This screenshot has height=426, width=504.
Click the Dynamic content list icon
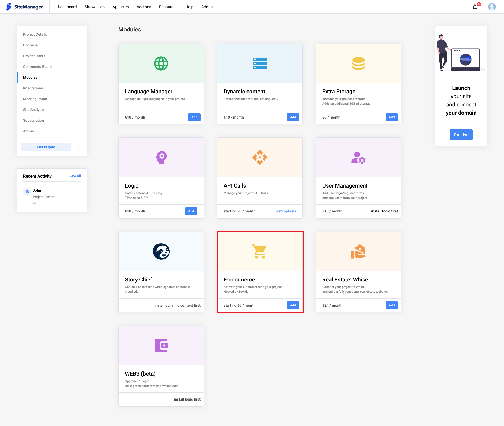[260, 63]
